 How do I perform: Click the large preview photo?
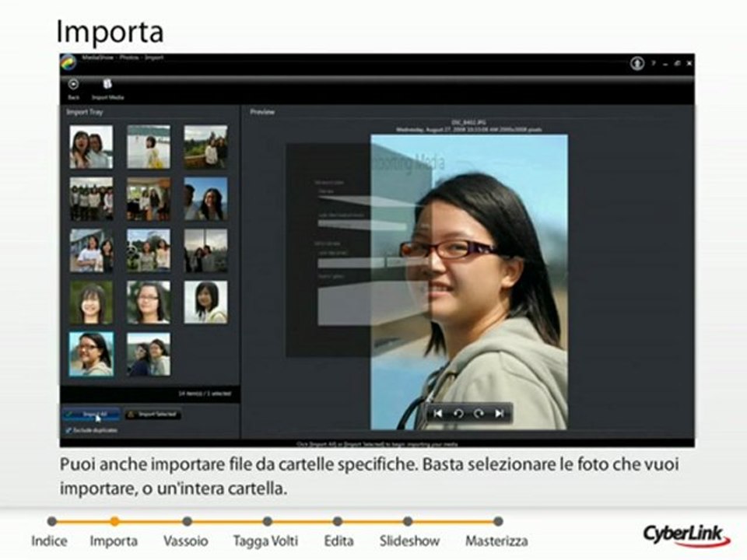[x=469, y=282]
